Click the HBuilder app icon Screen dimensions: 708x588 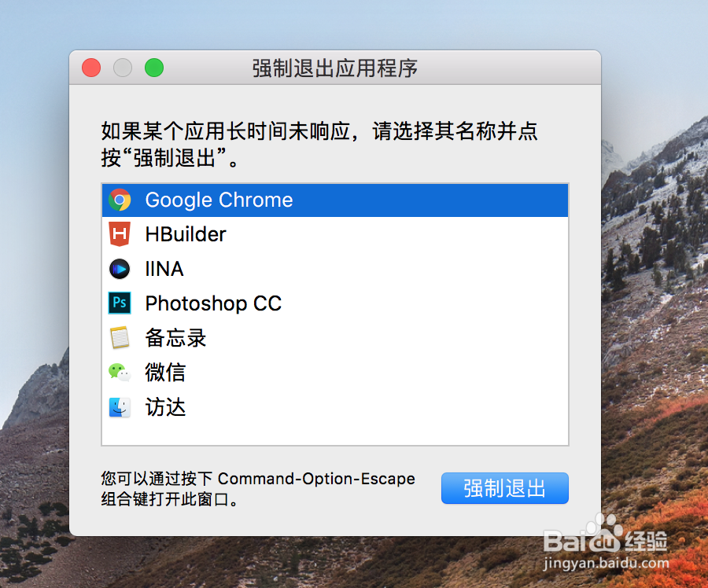coord(120,234)
